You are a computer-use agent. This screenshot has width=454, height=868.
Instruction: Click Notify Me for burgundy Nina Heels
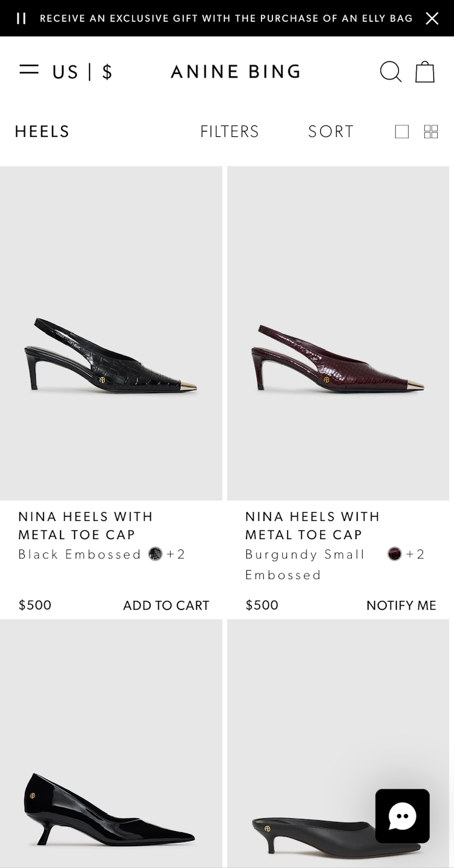coord(401,605)
